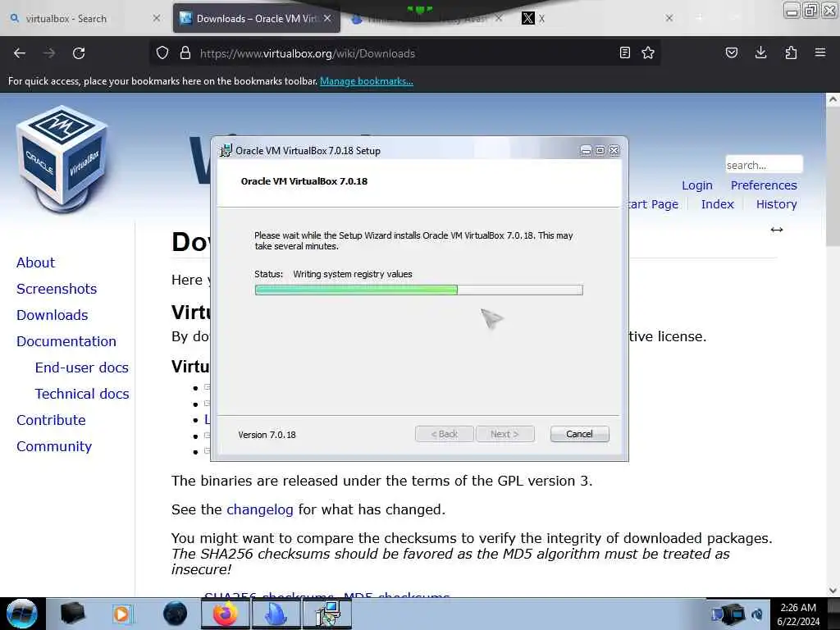Click the volume icon in system tray
840x630 pixels.
756,614
